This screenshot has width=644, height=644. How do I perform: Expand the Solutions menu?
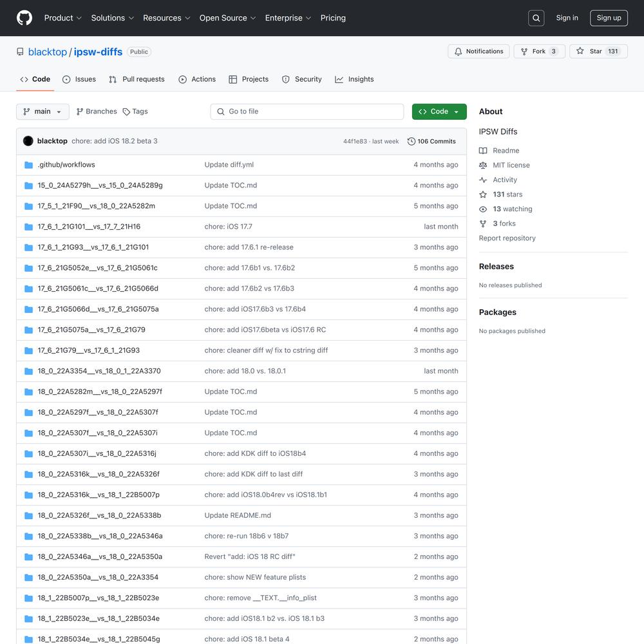(x=113, y=18)
